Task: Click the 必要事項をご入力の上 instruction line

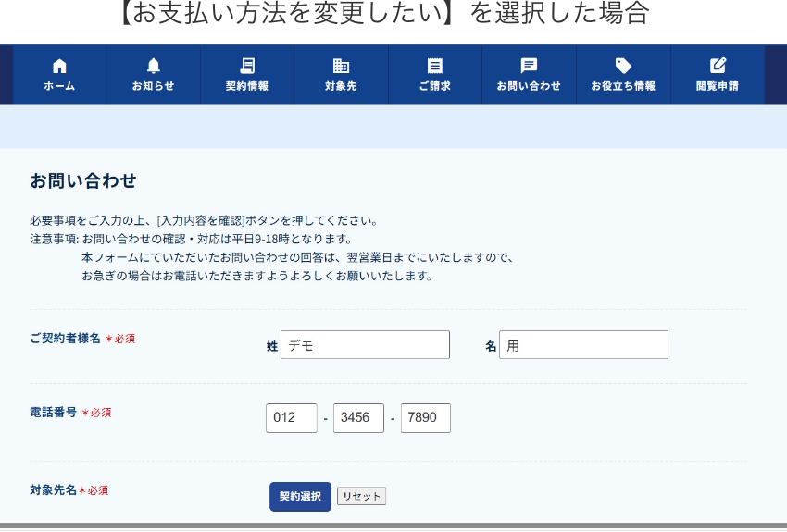Action: (x=205, y=220)
